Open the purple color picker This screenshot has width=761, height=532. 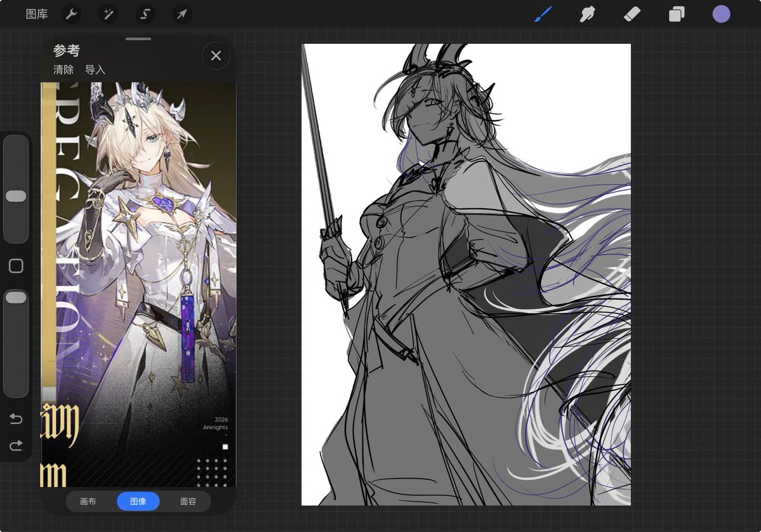tap(721, 14)
